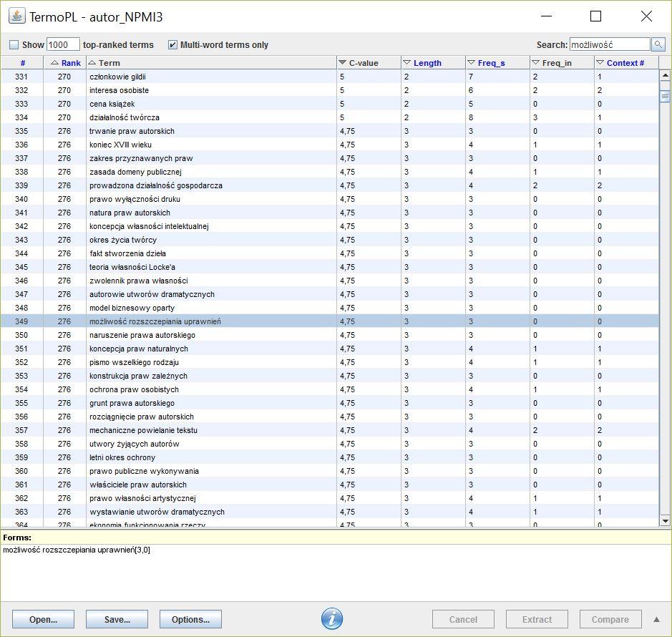Image resolution: width=672 pixels, height=637 pixels.
Task: Select row 'zwolennik prawa własności'
Action: pyautogui.click(x=330, y=281)
